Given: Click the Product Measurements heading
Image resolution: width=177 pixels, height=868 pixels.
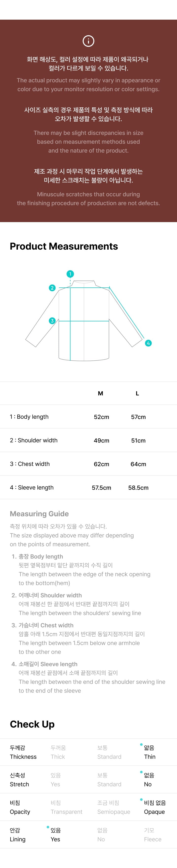Looking at the screenshot, I should click(64, 246).
